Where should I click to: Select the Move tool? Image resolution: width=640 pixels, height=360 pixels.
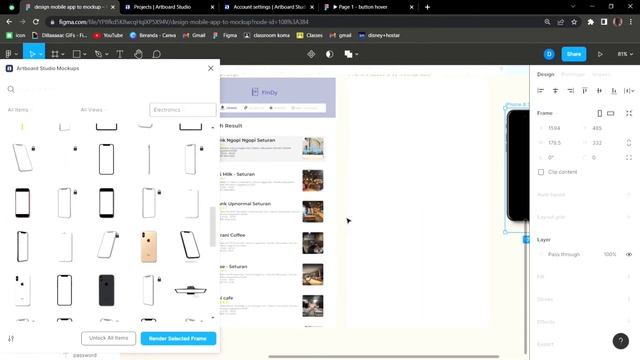pos(32,54)
